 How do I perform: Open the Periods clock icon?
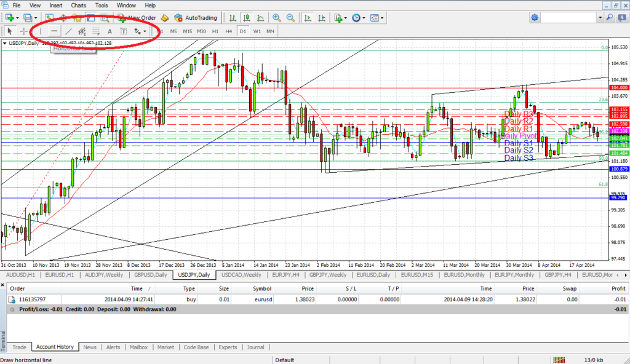click(x=356, y=18)
